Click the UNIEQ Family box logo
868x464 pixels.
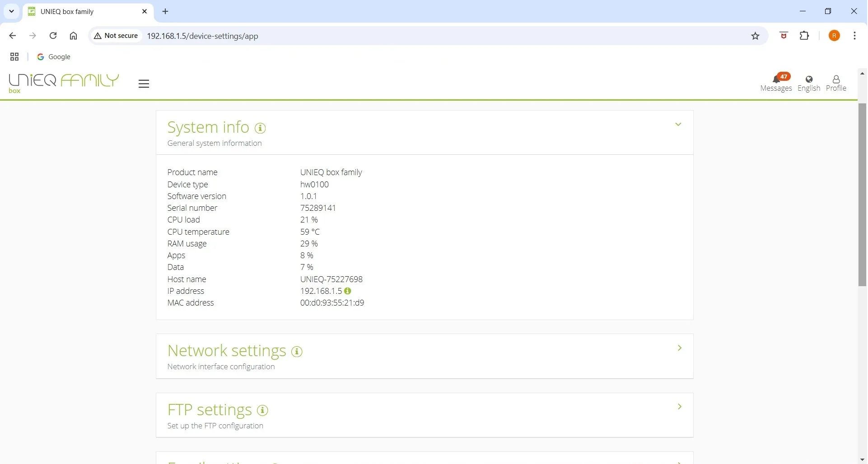(64, 84)
